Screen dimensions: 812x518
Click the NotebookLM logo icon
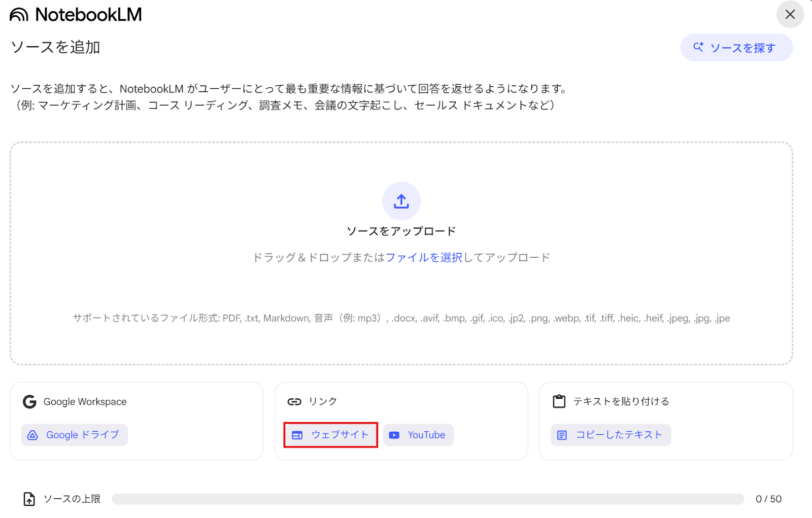pyautogui.click(x=19, y=15)
